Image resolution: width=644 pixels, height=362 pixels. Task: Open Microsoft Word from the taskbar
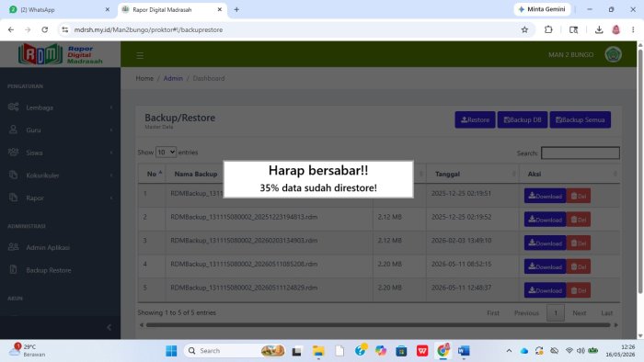(x=464, y=351)
